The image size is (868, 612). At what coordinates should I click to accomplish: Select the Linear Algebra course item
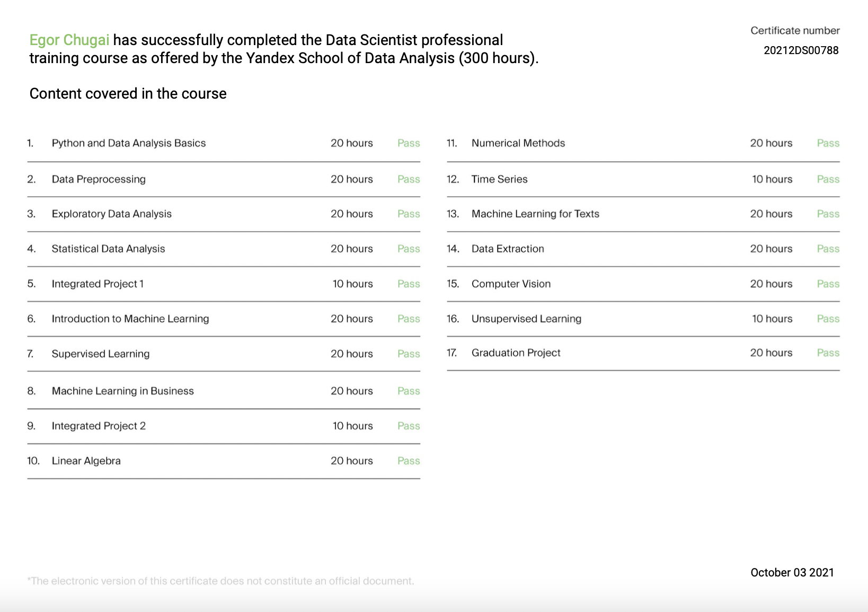point(86,461)
